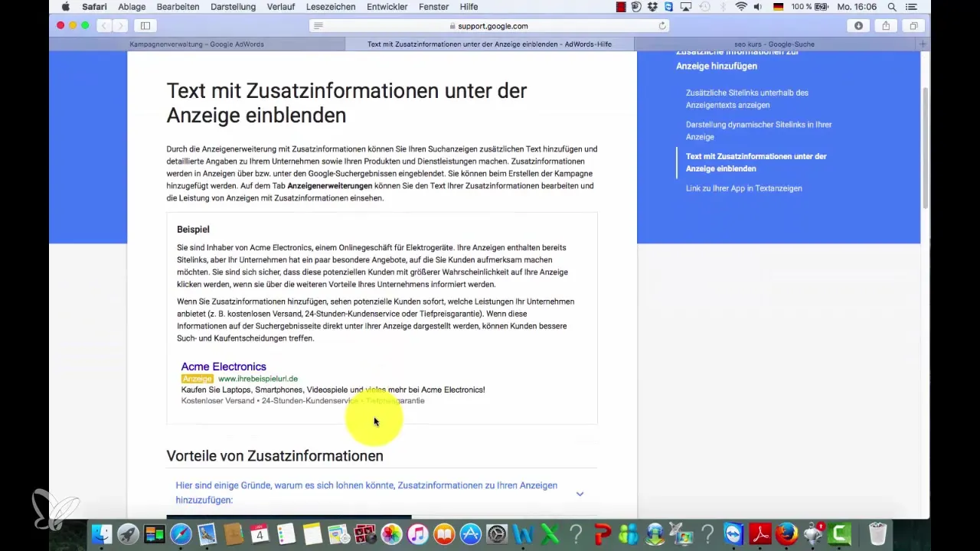Switch to Kampagnenverwaltung – Google AdWords tab
Screen dimensions: 980x551
click(197, 44)
